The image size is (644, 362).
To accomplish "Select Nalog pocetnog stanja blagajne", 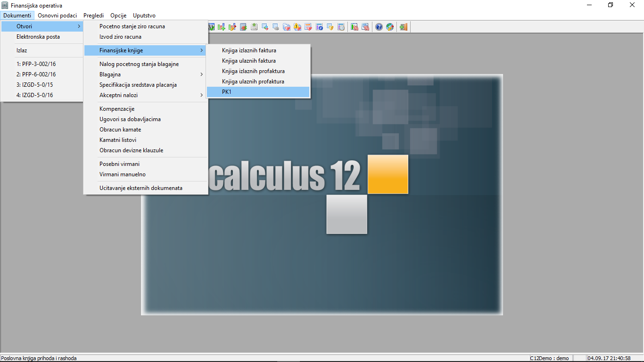I will (x=146, y=64).
